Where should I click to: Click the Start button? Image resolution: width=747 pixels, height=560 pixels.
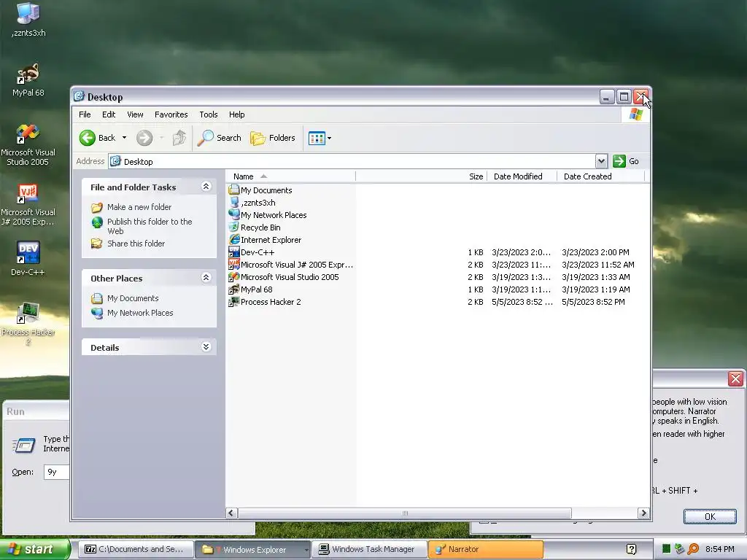(34, 549)
